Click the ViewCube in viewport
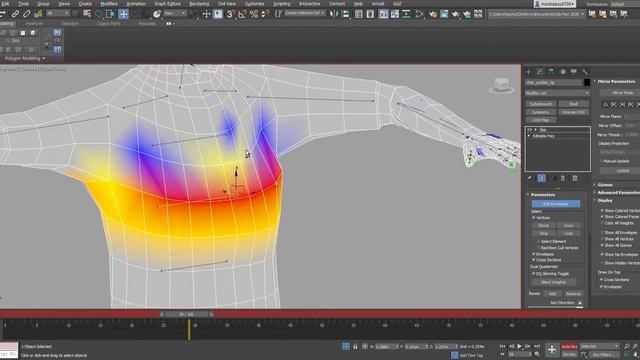The image size is (640, 360). pyautogui.click(x=501, y=86)
